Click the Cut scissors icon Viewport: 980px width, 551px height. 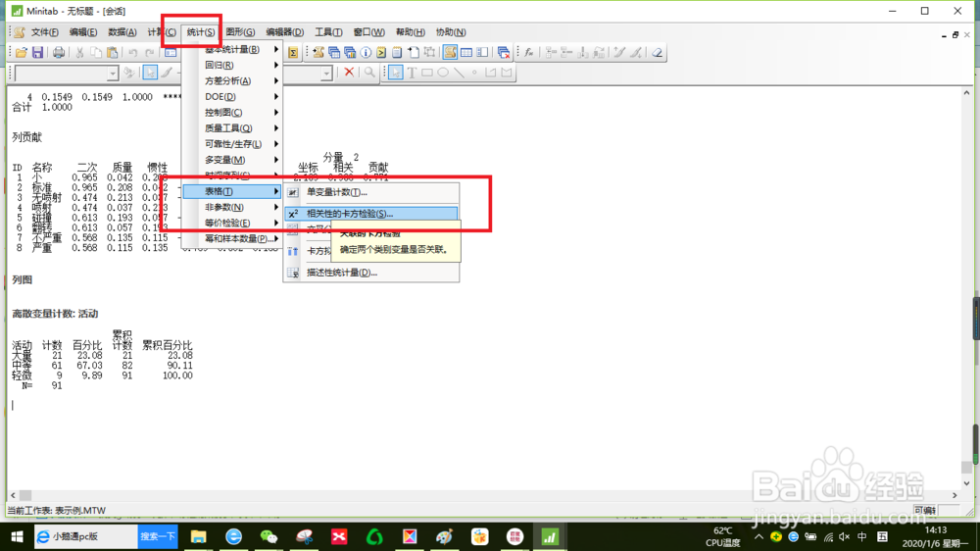coord(79,53)
